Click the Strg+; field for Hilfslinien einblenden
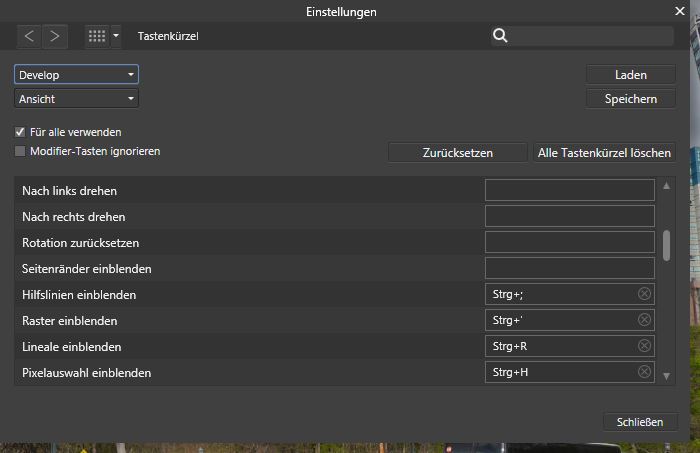Screen dimensions: 700x453 tap(570, 294)
